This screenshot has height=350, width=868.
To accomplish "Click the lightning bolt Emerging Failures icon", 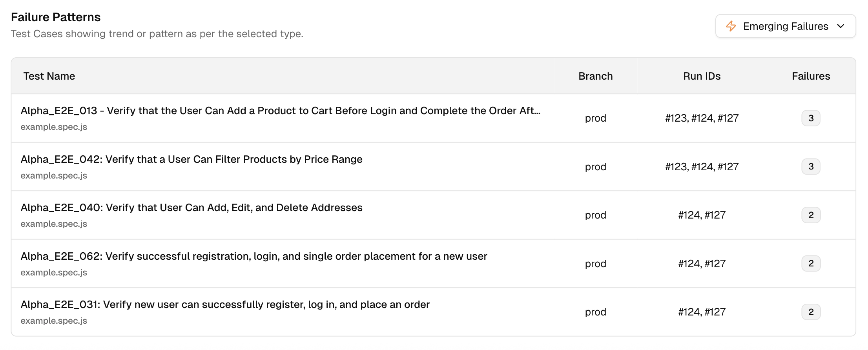I will 731,26.
